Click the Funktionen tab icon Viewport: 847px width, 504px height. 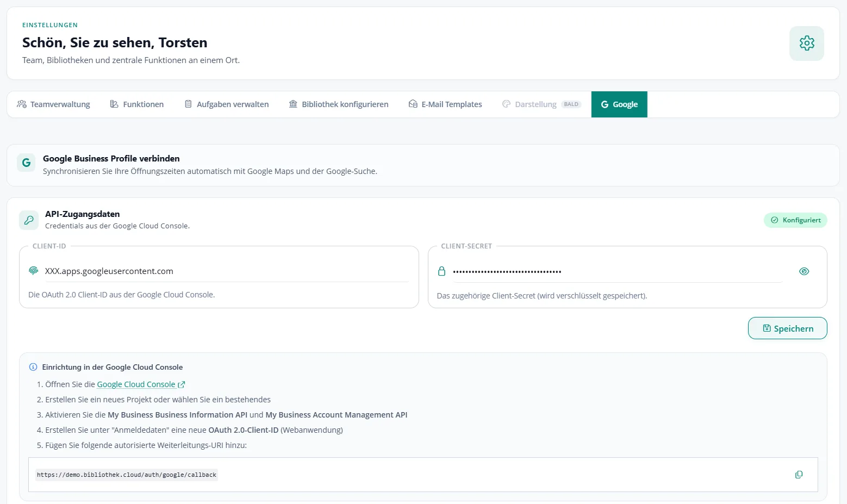(114, 104)
